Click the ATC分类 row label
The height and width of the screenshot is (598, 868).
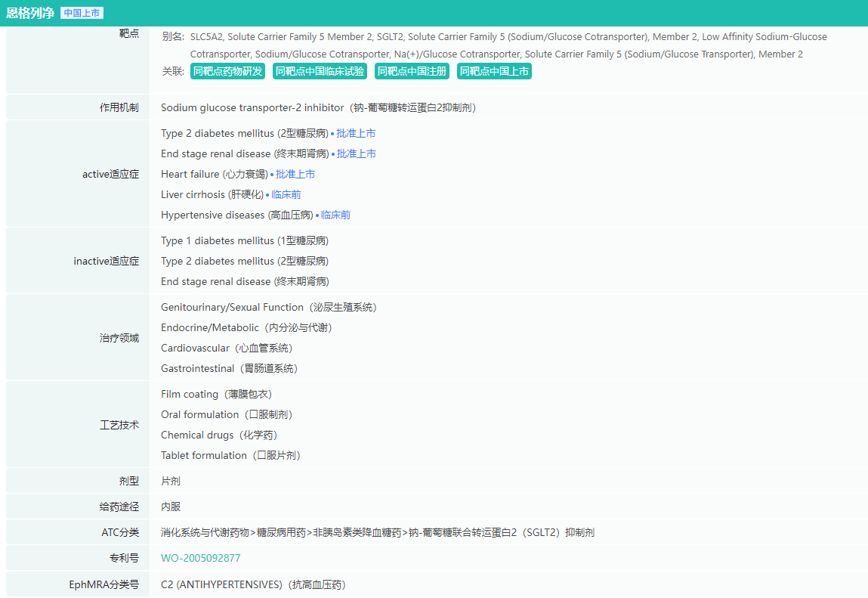pos(120,533)
